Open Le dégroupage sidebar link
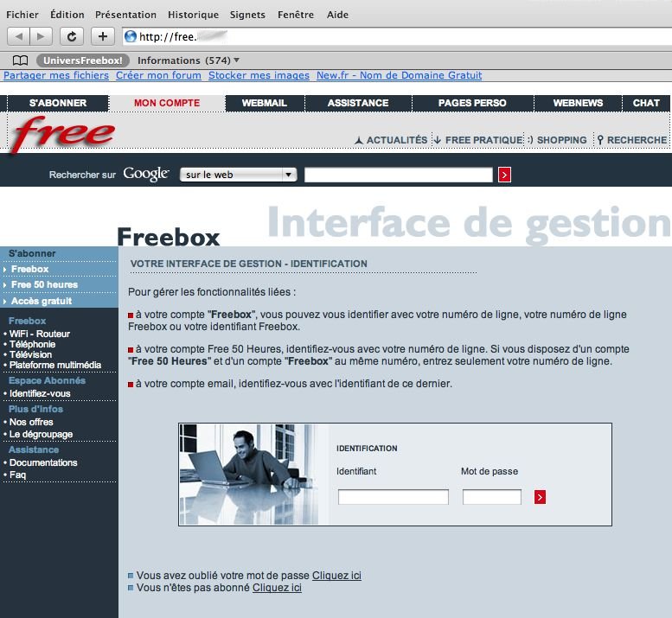This screenshot has height=618, width=672. pyautogui.click(x=42, y=434)
